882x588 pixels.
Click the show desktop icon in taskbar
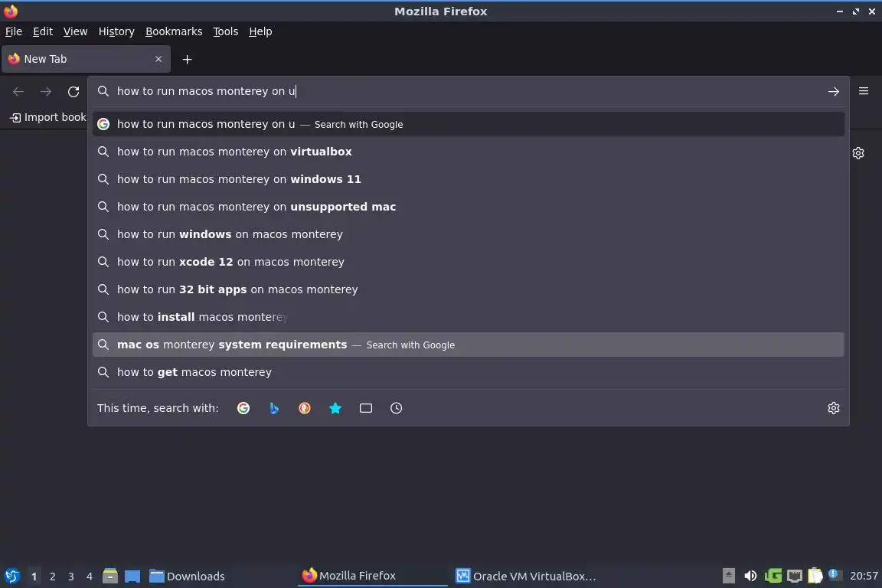132,576
